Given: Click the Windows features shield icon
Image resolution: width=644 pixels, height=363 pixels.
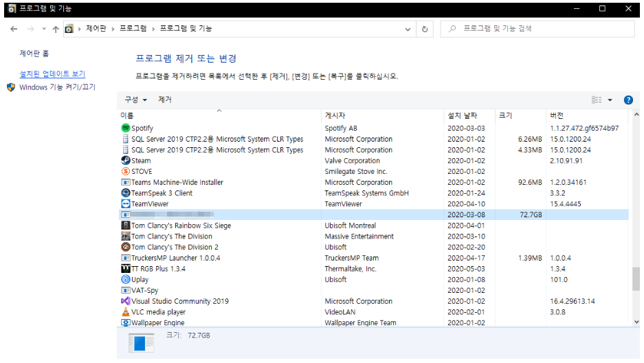Looking at the screenshot, I should [x=11, y=87].
